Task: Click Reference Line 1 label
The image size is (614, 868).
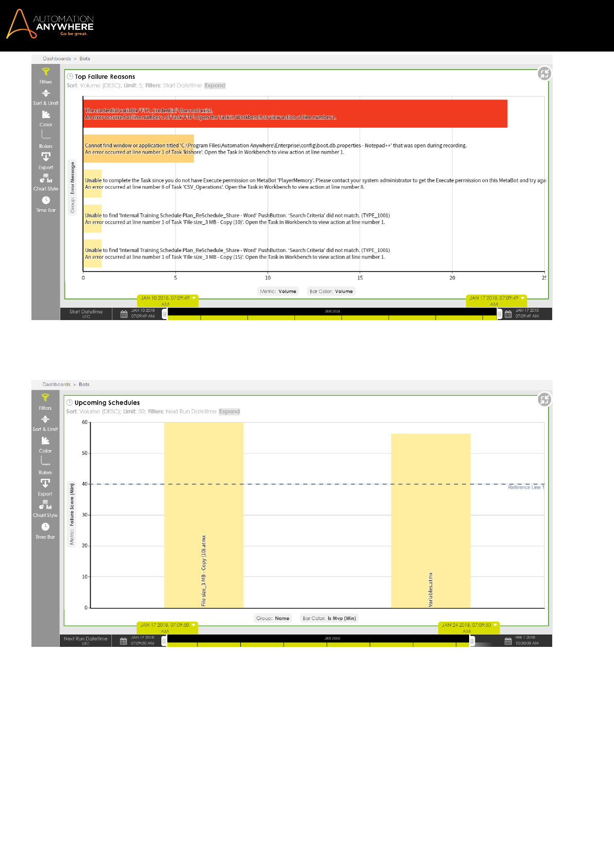Action: coord(526,487)
